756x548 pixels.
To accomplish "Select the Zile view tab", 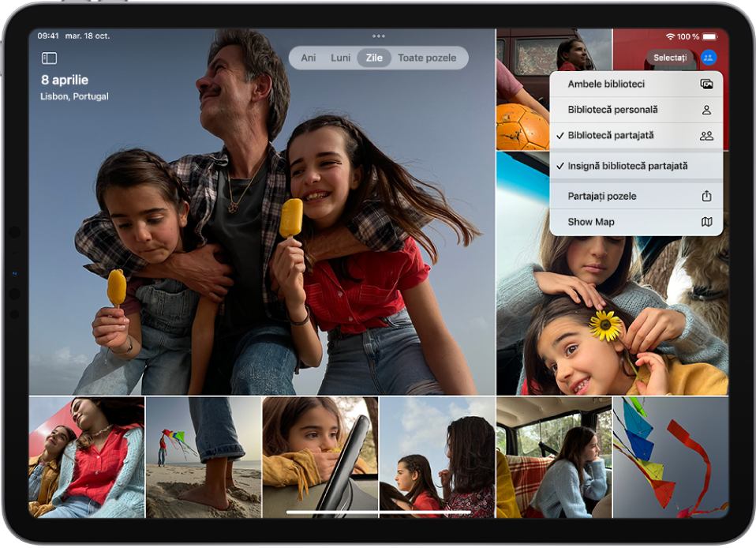I will tap(374, 58).
